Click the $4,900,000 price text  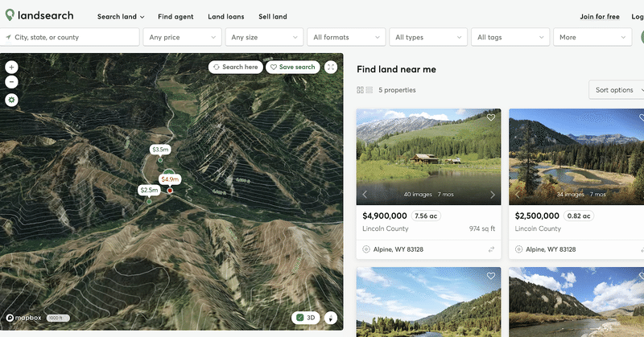pyautogui.click(x=385, y=216)
